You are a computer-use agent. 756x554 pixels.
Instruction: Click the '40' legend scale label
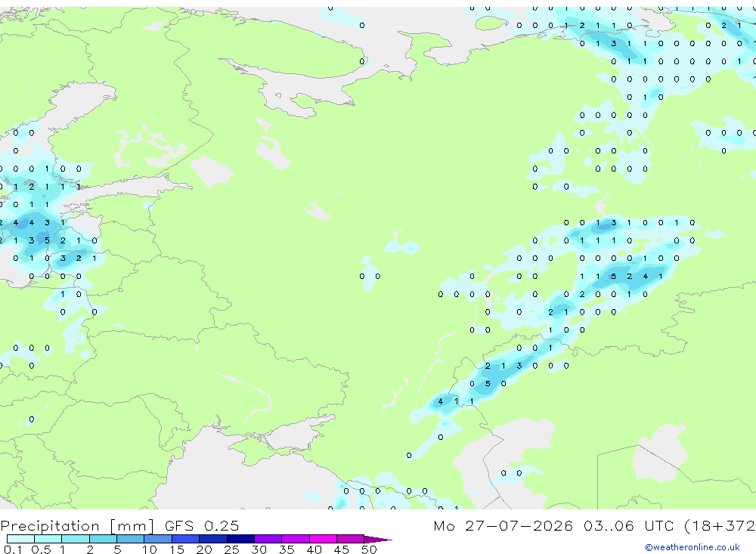click(x=314, y=549)
